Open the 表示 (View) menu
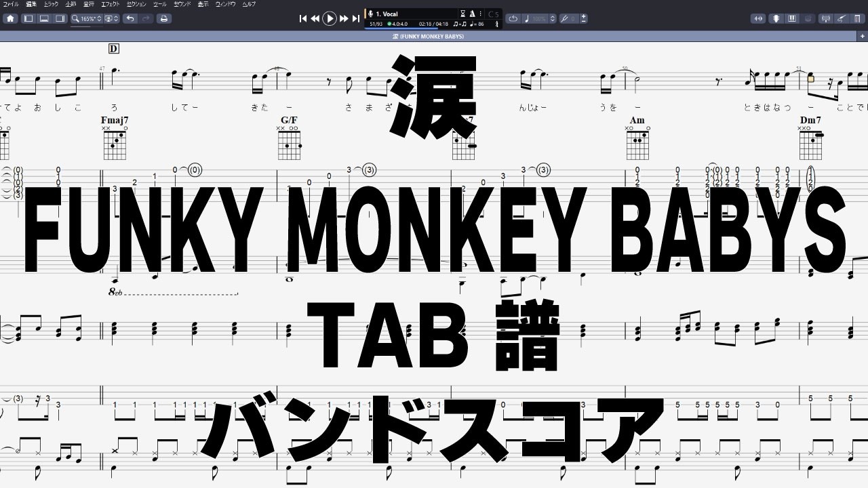The width and height of the screenshot is (868, 488). pos(203,4)
